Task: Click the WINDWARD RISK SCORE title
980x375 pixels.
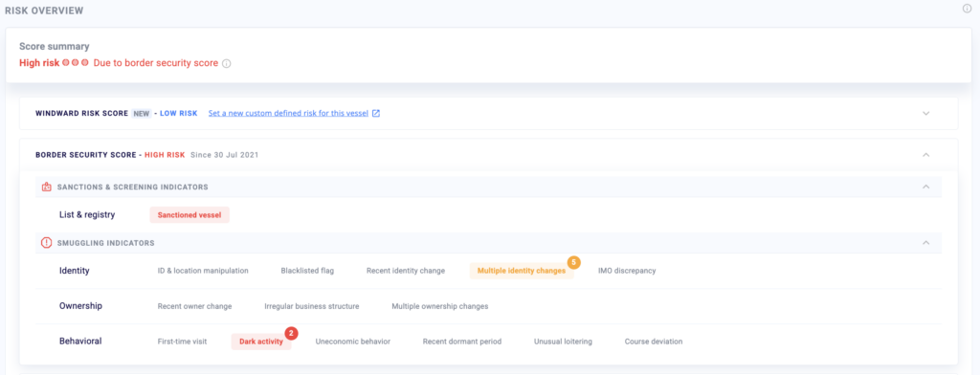Action: [81, 114]
